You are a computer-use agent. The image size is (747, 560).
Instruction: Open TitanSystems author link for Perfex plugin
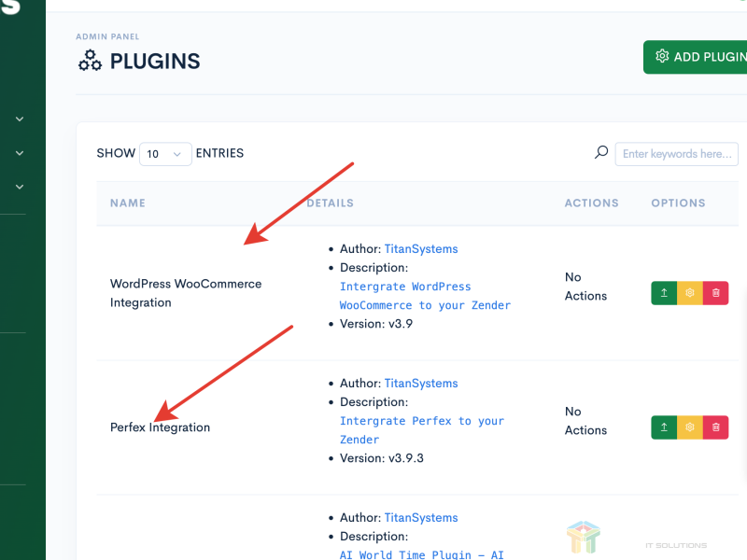pos(421,384)
